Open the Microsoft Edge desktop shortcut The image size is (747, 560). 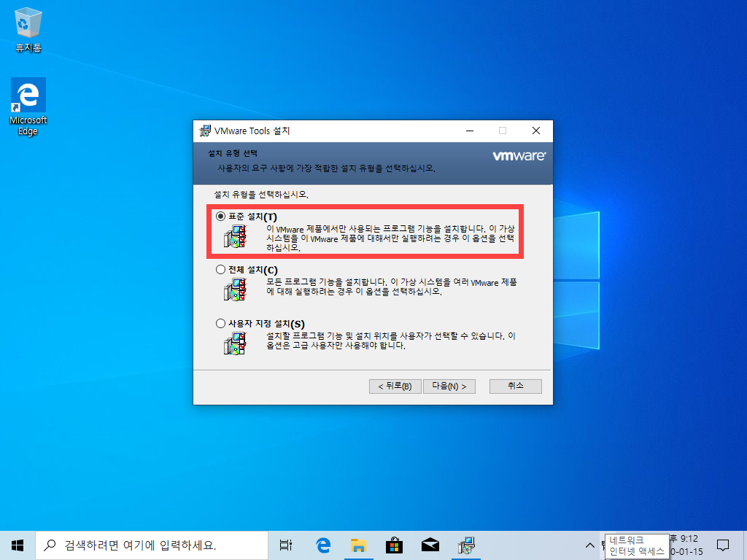[x=28, y=107]
